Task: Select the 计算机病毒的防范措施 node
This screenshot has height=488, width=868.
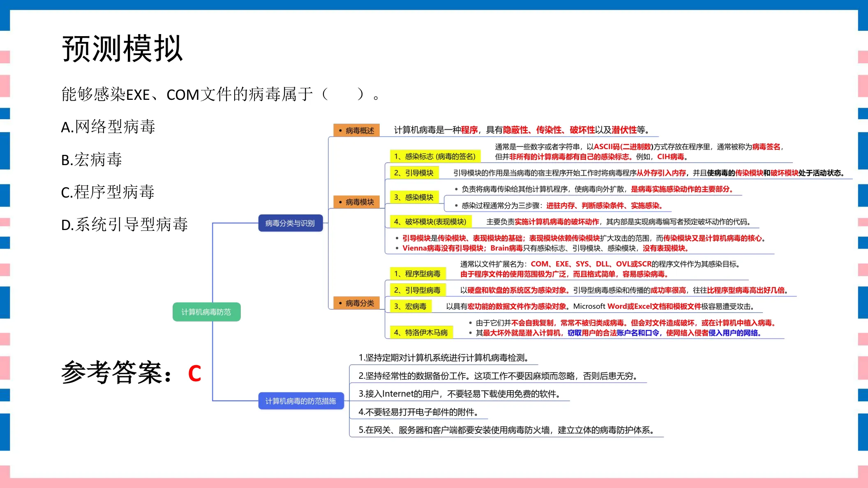Action: point(301,401)
